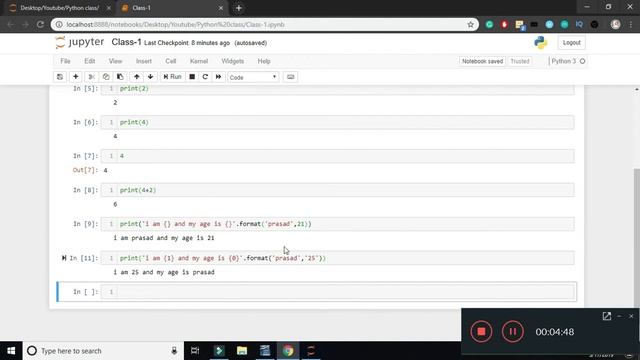Open the File menu
This screenshot has width=640, height=360.
(65, 61)
